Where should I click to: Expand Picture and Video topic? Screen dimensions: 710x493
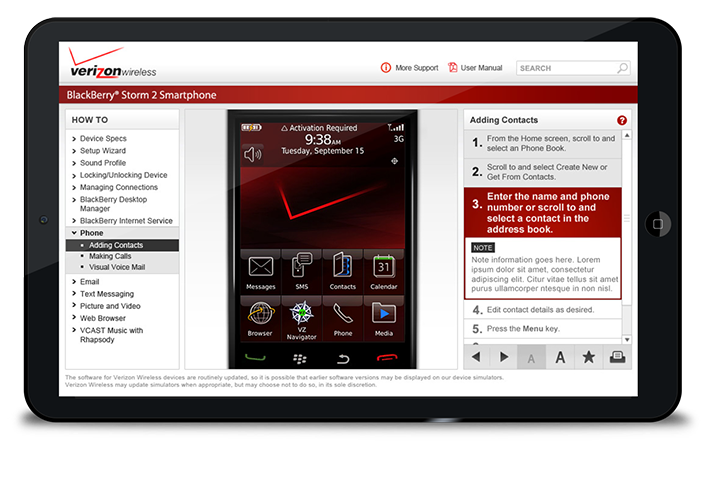point(110,306)
